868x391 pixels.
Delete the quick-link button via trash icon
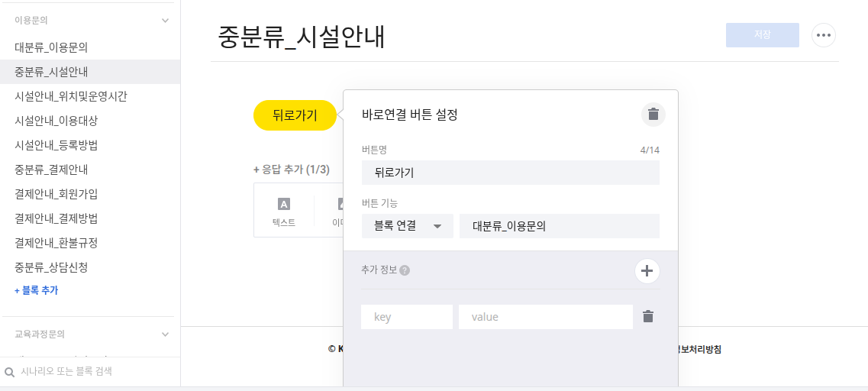(653, 115)
